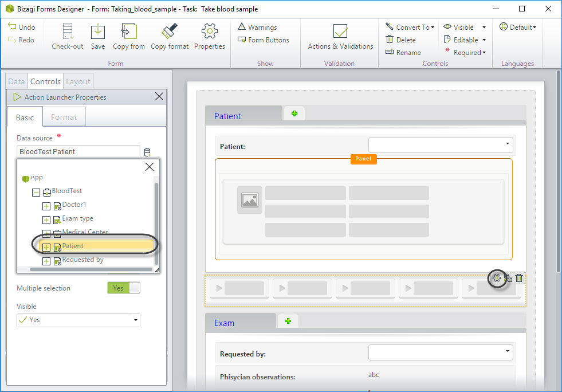Rename the selected control

coord(403,52)
